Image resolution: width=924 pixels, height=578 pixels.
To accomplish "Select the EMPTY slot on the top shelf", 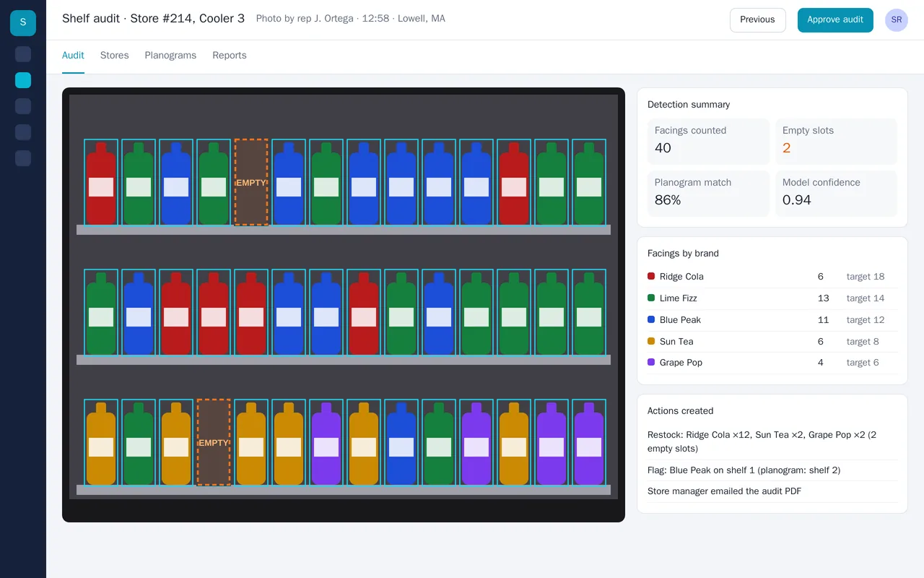I will click(251, 182).
